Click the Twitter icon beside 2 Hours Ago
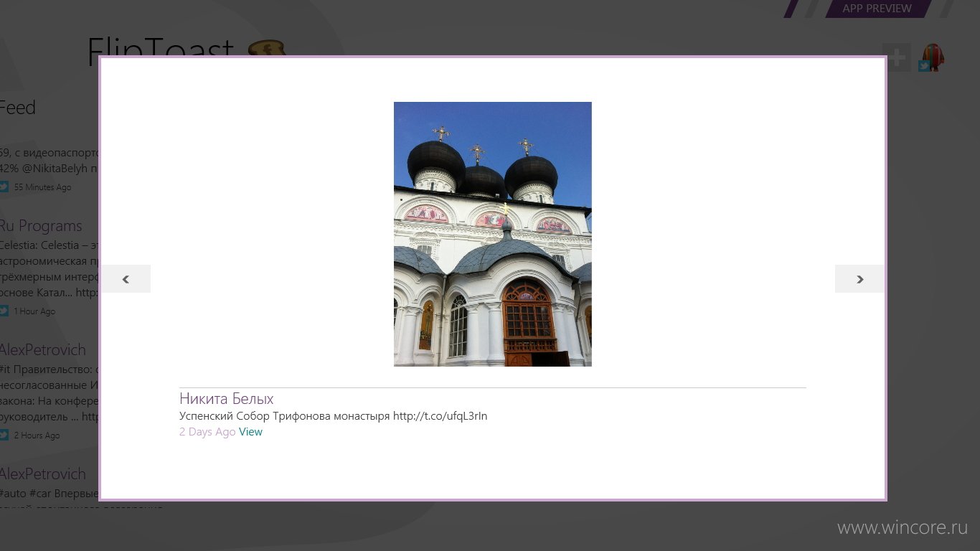Screen dimensions: 980x551 coord(4,435)
